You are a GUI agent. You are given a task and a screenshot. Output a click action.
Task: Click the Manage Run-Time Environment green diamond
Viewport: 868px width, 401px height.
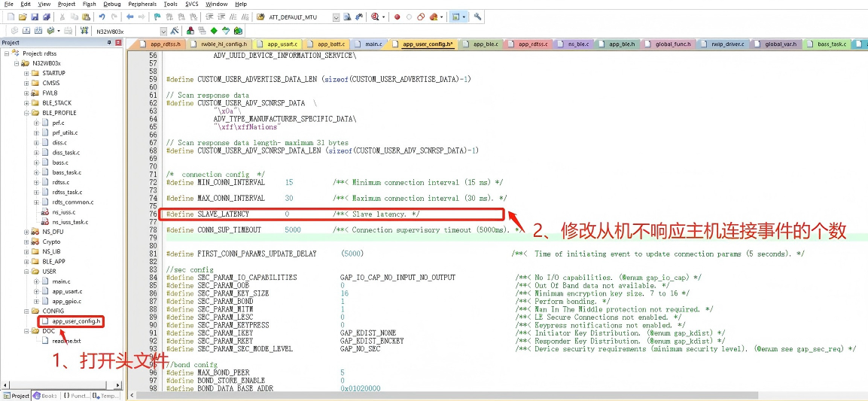click(x=214, y=31)
